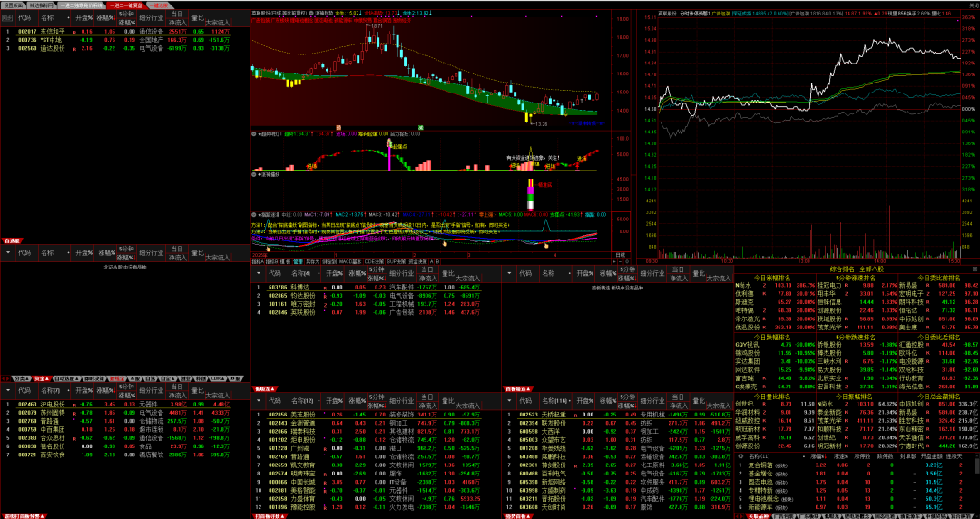The image size is (980, 519).
Task: Select row 002560 通达股份
Action: tap(125, 47)
